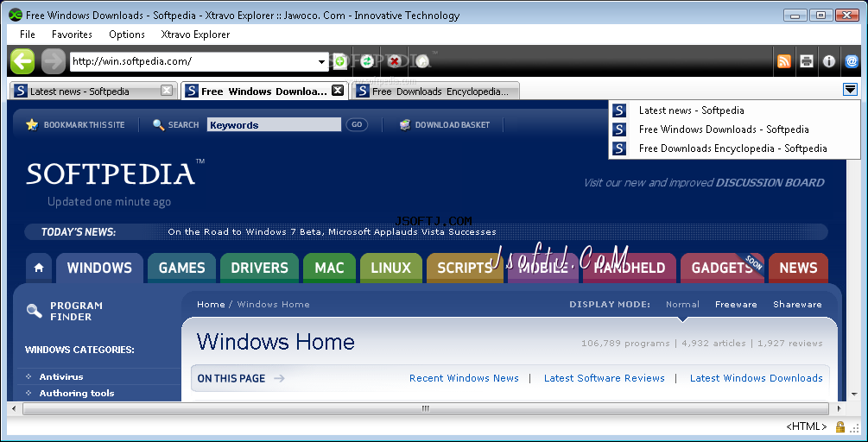Click icon beside Free Downloads Encyclopedia in tab list
The image size is (868, 442).
click(619, 148)
